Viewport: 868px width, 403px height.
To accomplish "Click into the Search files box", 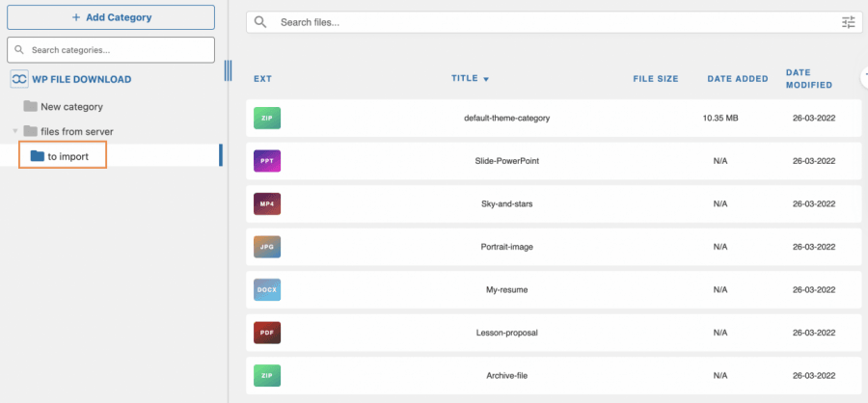I will (x=550, y=22).
